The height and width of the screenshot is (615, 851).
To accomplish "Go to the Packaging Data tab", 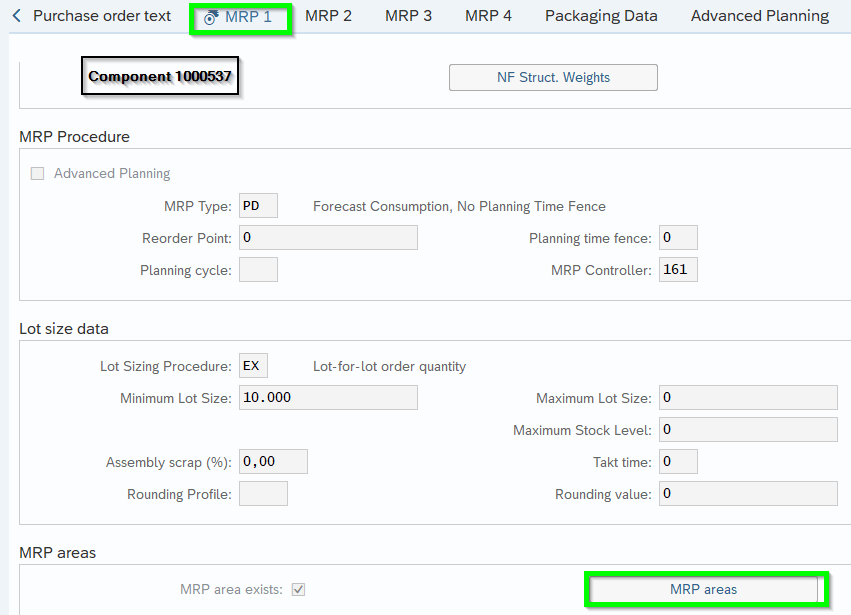I will click(601, 16).
